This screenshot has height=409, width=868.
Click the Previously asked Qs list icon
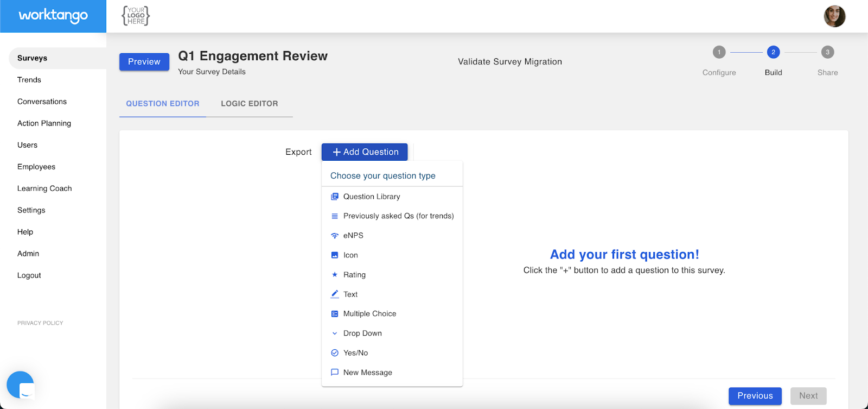[x=335, y=216]
